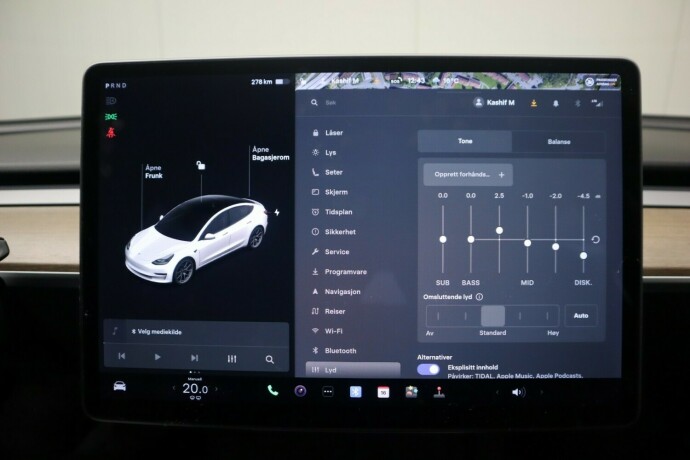Click the yellow software download icon

[533, 103]
